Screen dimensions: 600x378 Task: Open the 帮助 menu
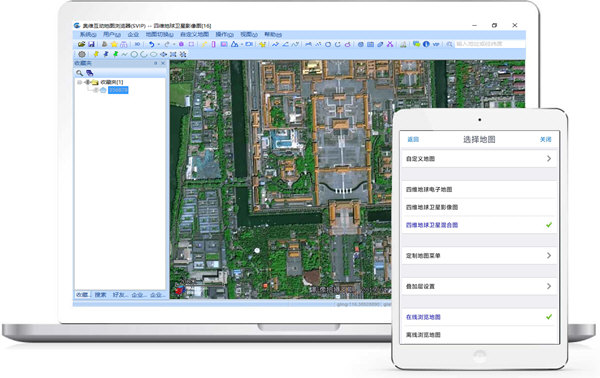273,34
